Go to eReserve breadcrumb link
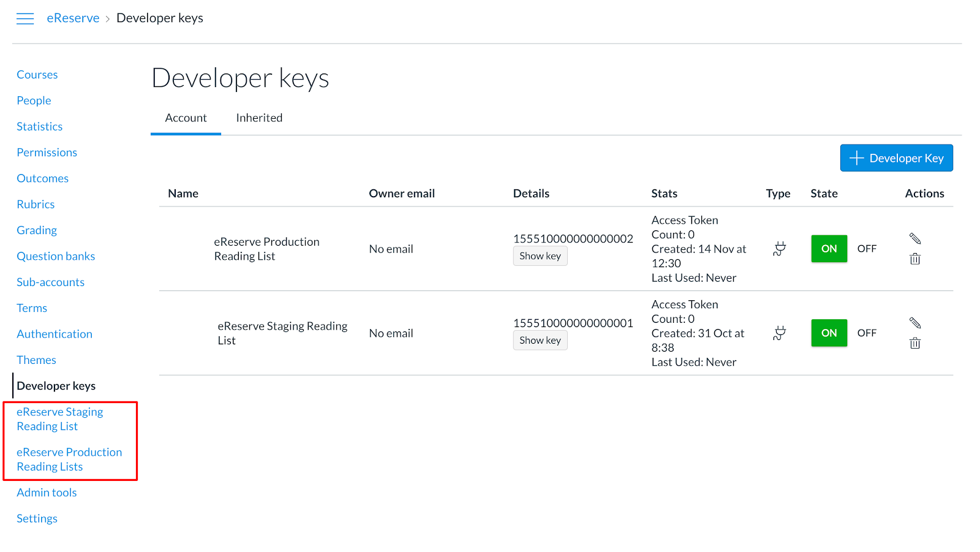The height and width of the screenshot is (552, 980). (73, 18)
